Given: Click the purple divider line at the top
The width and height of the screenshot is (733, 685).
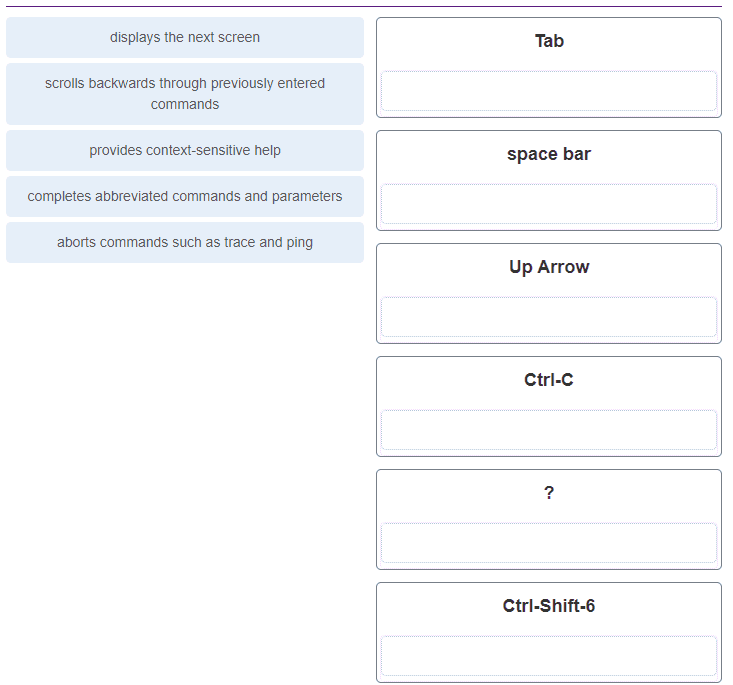Looking at the screenshot, I should (x=364, y=7).
